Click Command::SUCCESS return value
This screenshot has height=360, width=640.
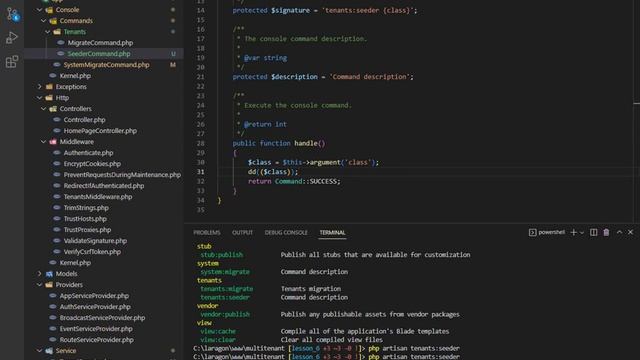click(307, 181)
